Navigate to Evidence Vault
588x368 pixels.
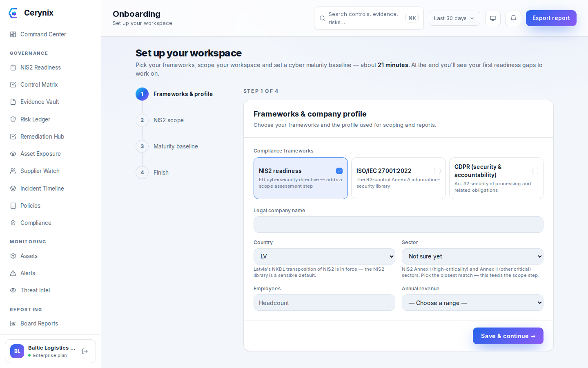click(x=51, y=102)
